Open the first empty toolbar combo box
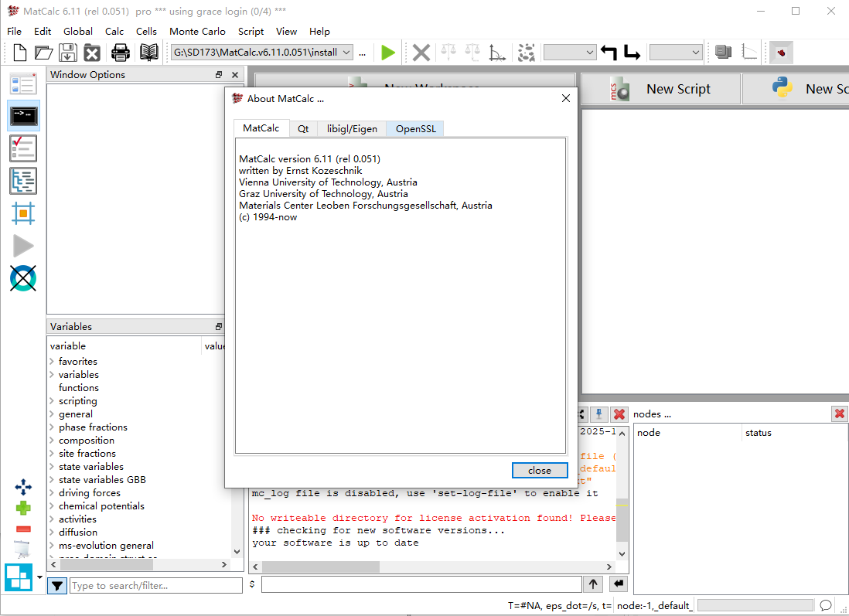Viewport: 849px width, 616px height. click(570, 53)
